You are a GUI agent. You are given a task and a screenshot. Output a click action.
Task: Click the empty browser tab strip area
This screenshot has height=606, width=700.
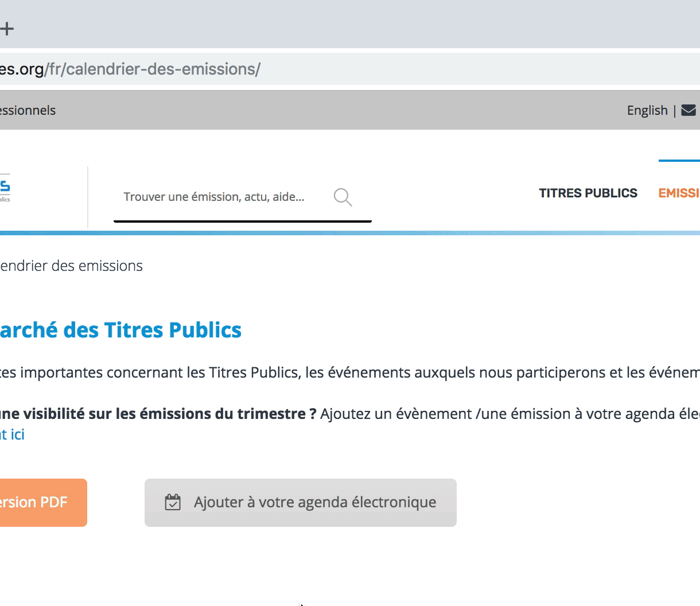click(344, 26)
